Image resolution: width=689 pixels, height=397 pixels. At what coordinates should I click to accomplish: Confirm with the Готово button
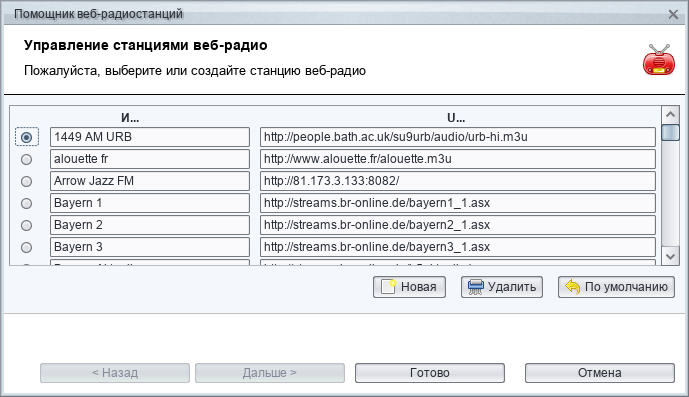click(430, 373)
